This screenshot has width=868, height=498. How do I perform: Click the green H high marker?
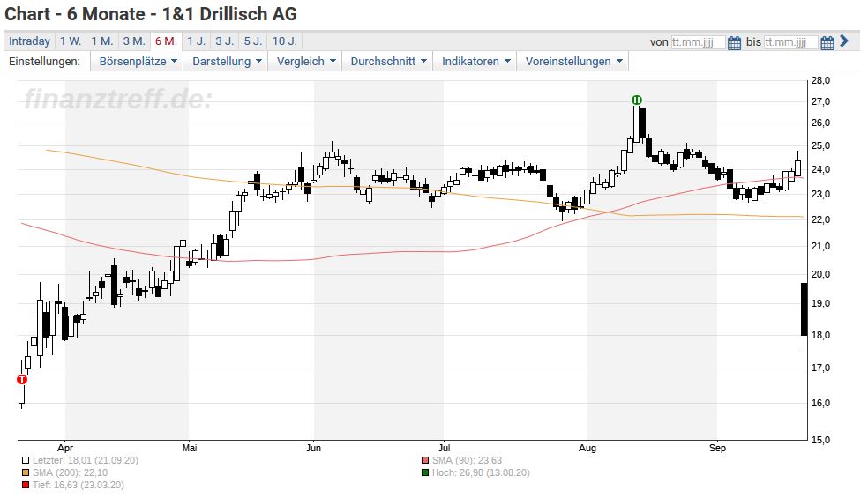tap(637, 100)
